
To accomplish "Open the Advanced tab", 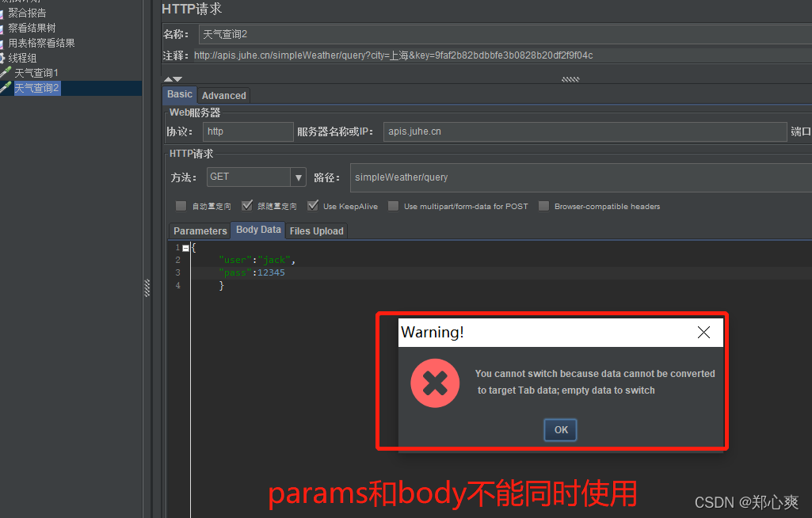I will (x=223, y=95).
